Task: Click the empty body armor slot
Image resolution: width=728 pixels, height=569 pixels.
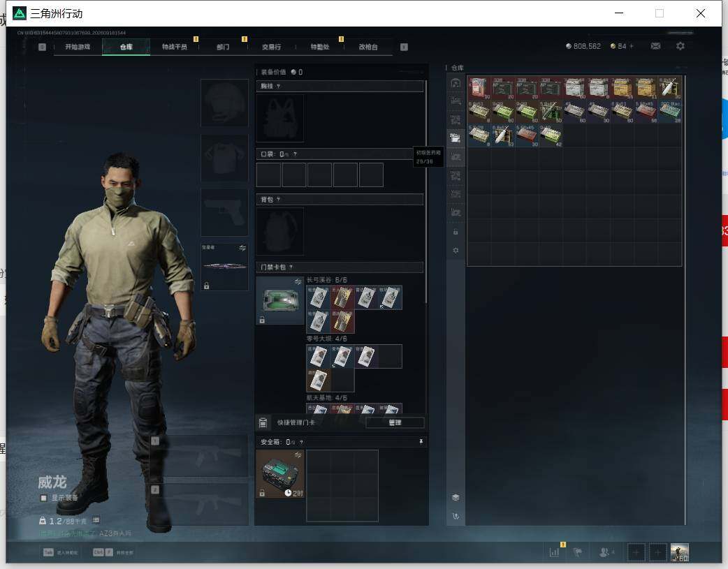Action: (224, 158)
